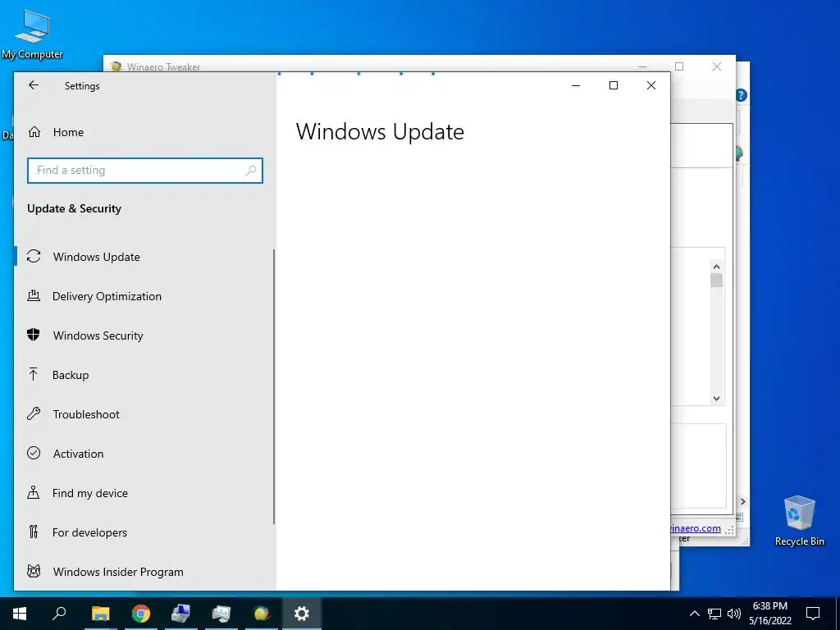Show hidden system tray icons

pos(694,614)
